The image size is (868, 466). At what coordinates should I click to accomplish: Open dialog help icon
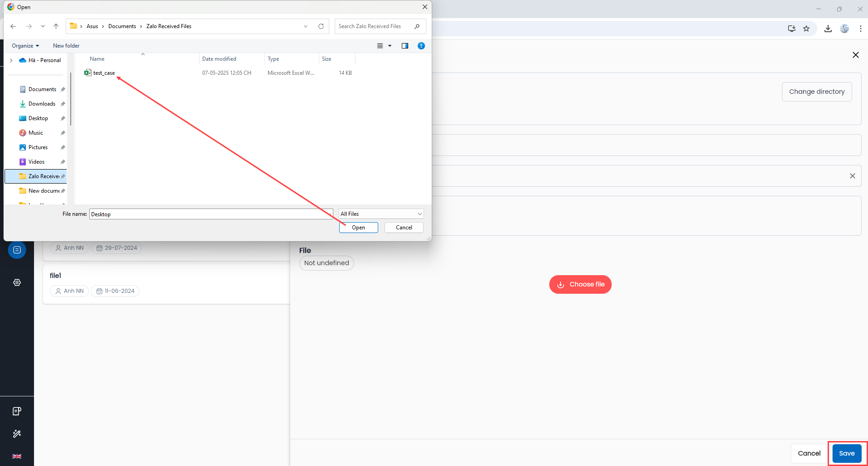[x=421, y=46]
